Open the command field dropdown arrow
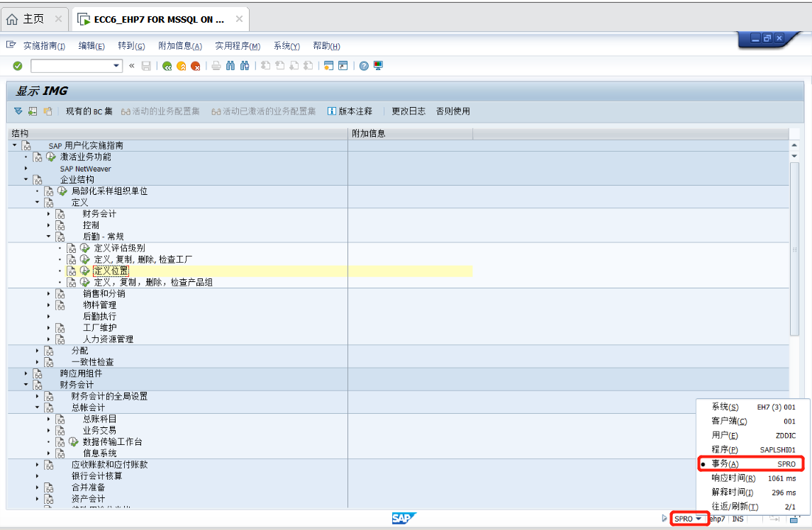The height and width of the screenshot is (530, 812). click(116, 66)
